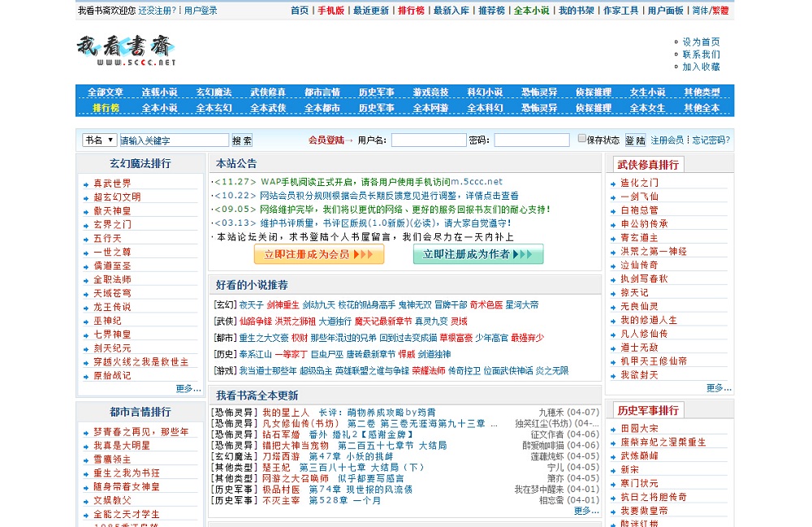Open the novel 穿越火线之我是救世主

(x=140, y=362)
